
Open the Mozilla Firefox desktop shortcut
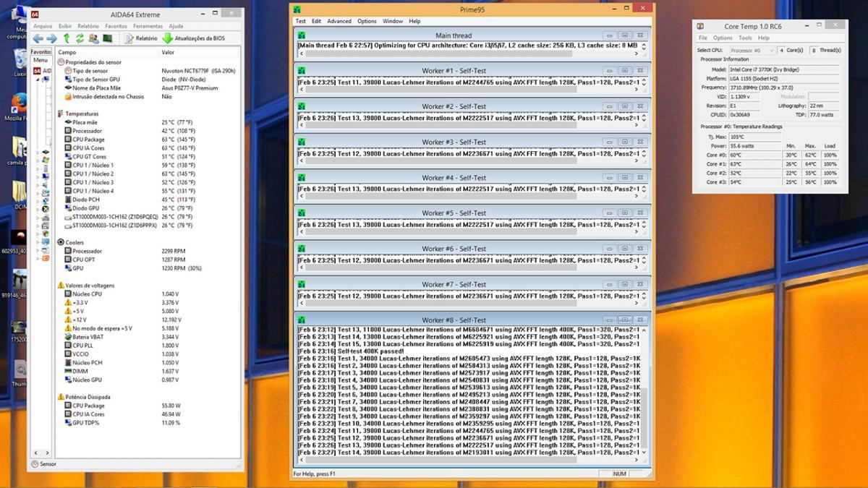pos(17,106)
